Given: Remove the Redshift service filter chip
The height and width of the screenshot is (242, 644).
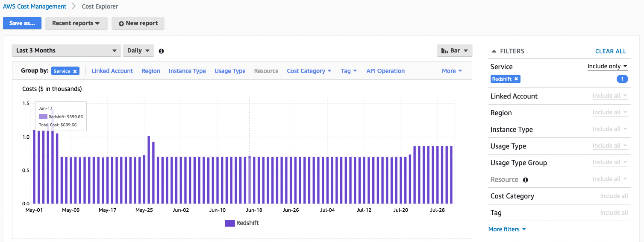Looking at the screenshot, I should coord(516,79).
